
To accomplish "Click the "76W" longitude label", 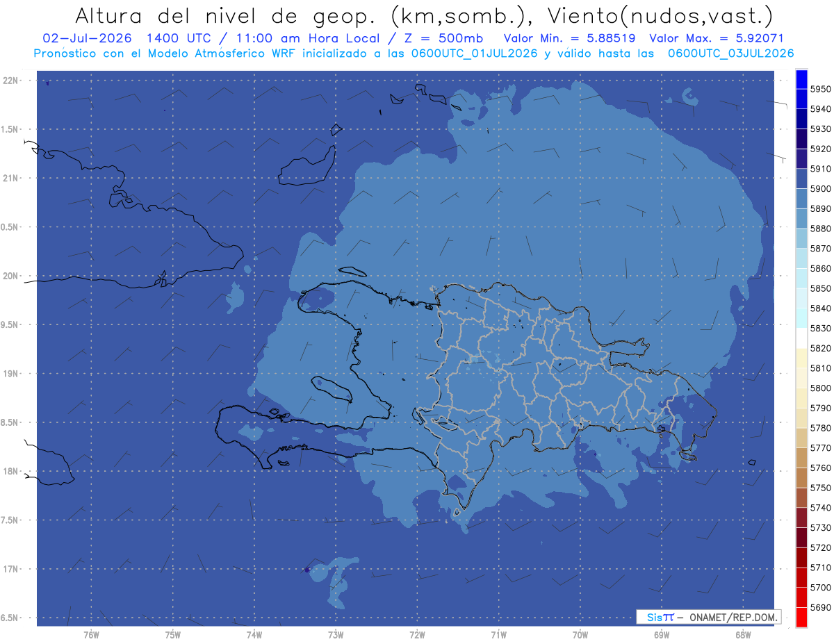I will point(91,636).
